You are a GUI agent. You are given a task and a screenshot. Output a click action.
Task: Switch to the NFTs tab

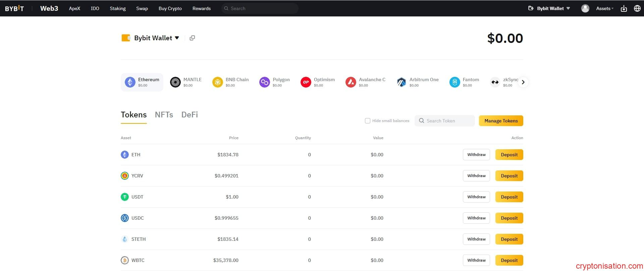click(164, 115)
